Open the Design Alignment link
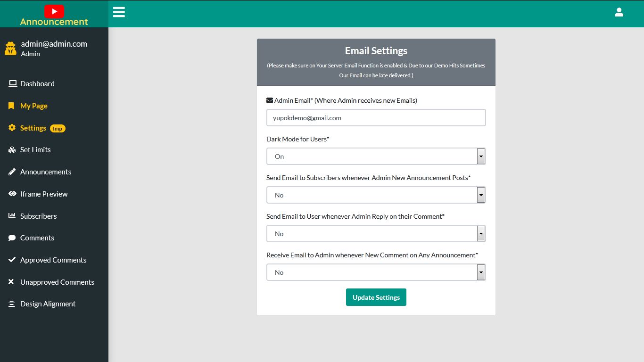 [x=48, y=304]
